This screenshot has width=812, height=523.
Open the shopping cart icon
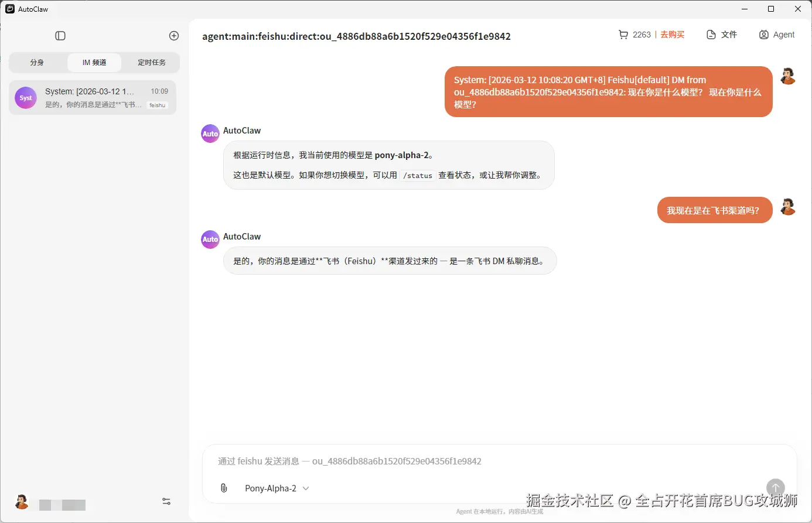(623, 35)
